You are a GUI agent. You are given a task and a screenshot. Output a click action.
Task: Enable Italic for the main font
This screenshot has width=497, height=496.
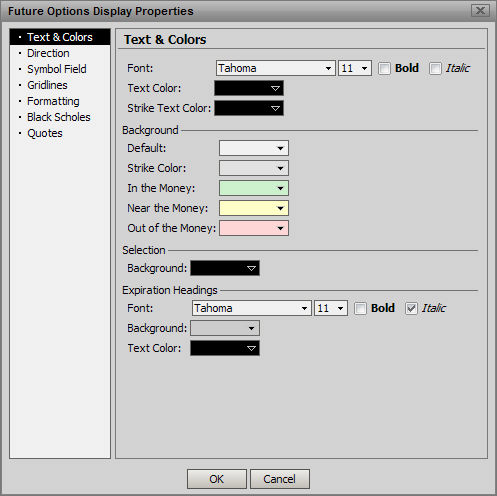(x=435, y=68)
